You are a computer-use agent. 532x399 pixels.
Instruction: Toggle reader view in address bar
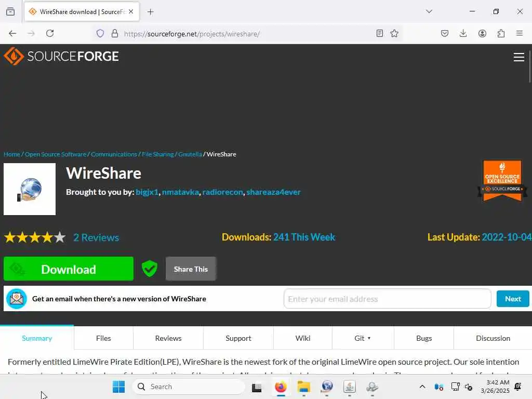tap(380, 33)
